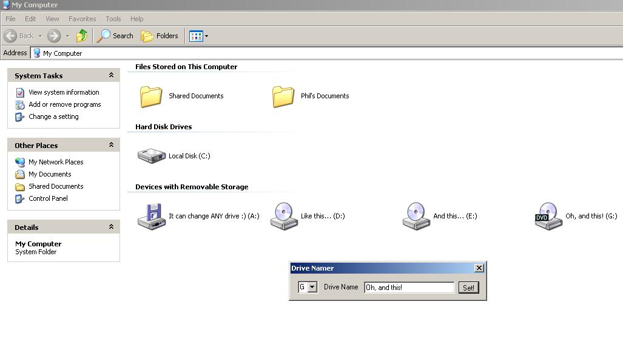Click the Control Panel sidebar icon
The width and height of the screenshot is (623, 364).
click(20, 199)
